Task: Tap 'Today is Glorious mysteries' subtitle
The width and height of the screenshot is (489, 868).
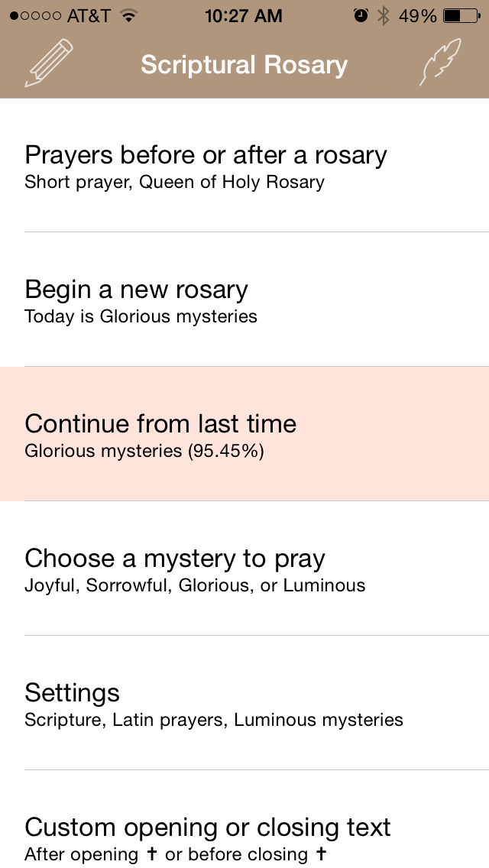Action: (141, 316)
